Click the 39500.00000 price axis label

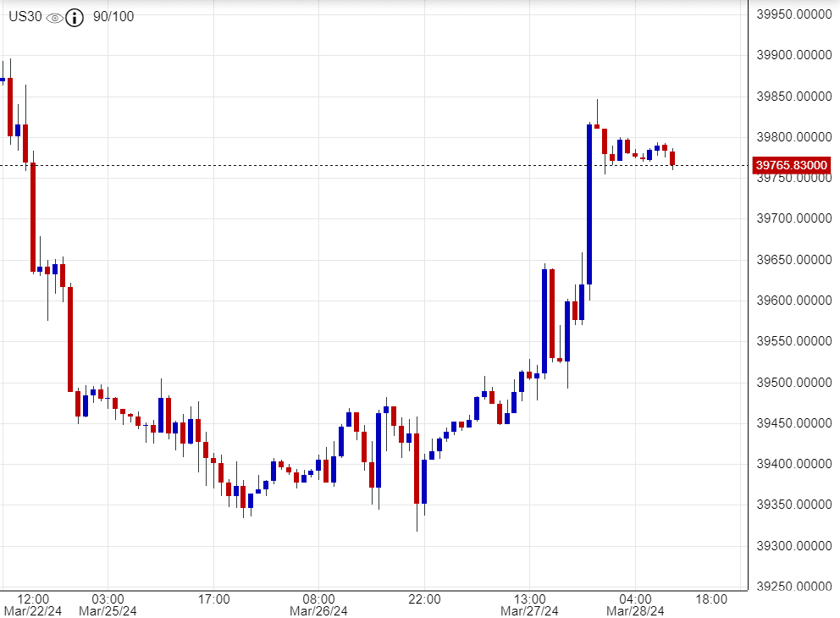pyautogui.click(x=793, y=383)
